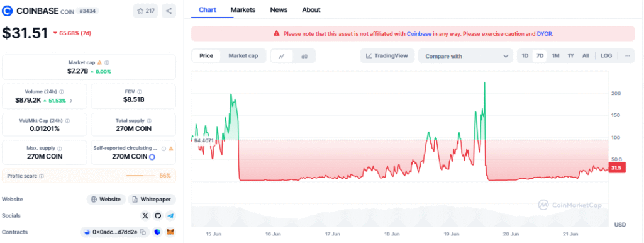Switch to candlestick chart view
This screenshot has height=243, width=644.
[x=304, y=56]
